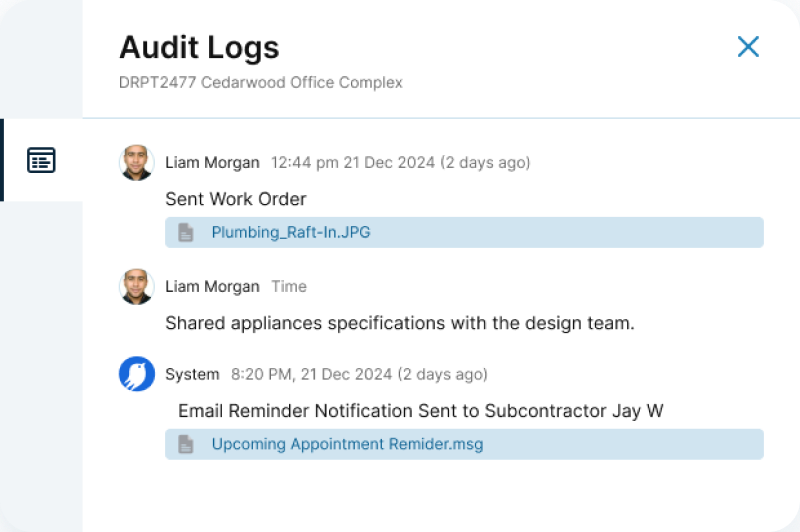Click the System bird logo avatar
The height and width of the screenshot is (532, 800).
pyautogui.click(x=136, y=374)
